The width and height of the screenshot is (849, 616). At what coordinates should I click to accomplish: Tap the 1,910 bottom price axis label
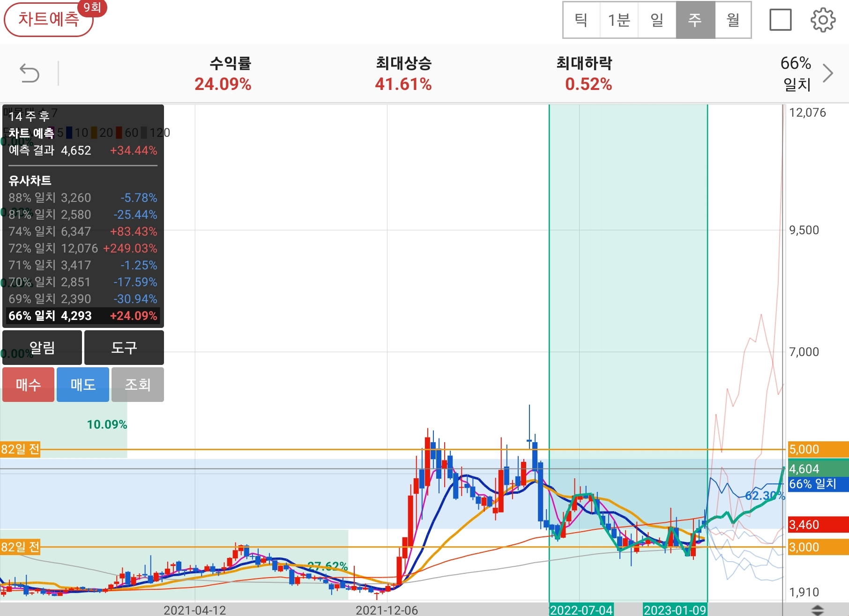pos(804,592)
